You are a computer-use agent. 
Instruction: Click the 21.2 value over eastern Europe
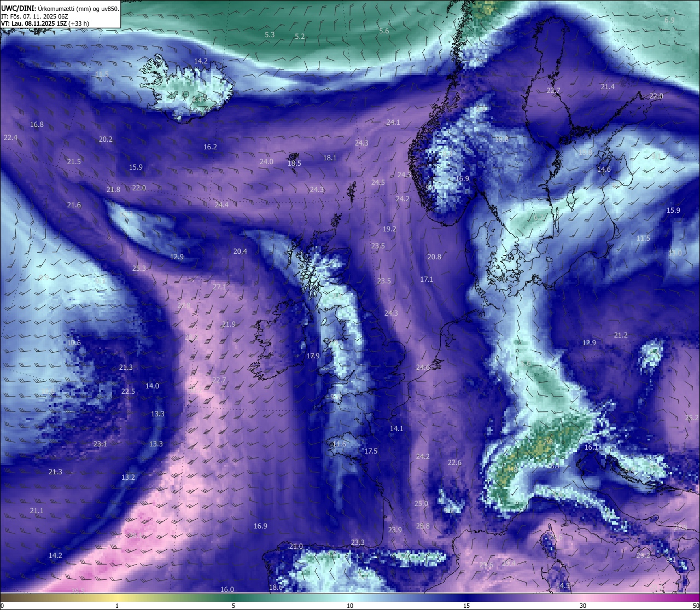pyautogui.click(x=621, y=335)
